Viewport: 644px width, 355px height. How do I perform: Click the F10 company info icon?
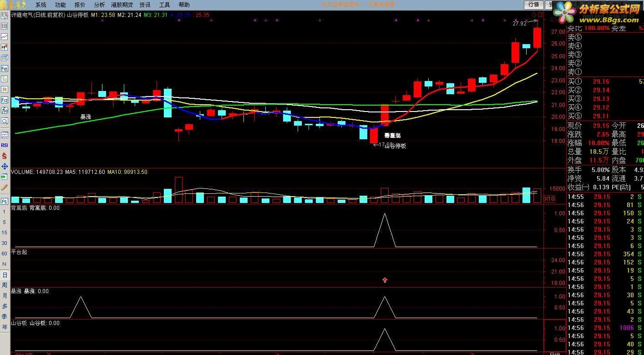5,68
